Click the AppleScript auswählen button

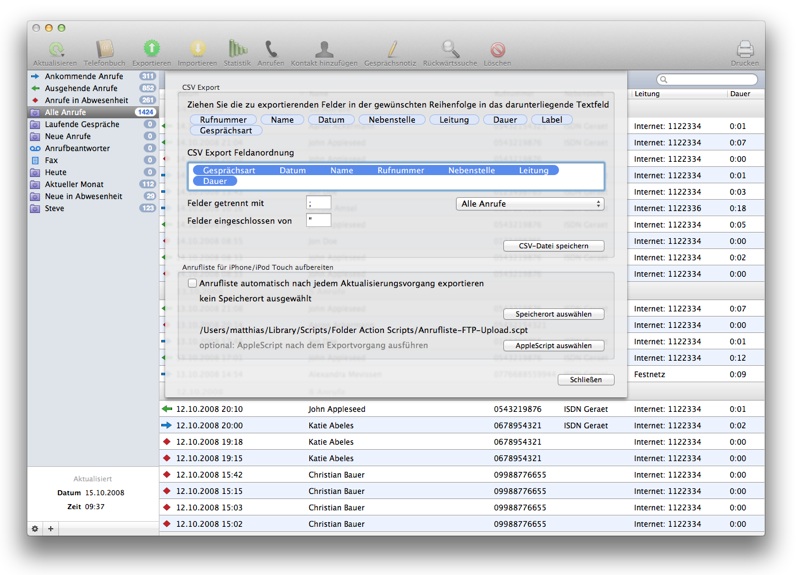(553, 346)
